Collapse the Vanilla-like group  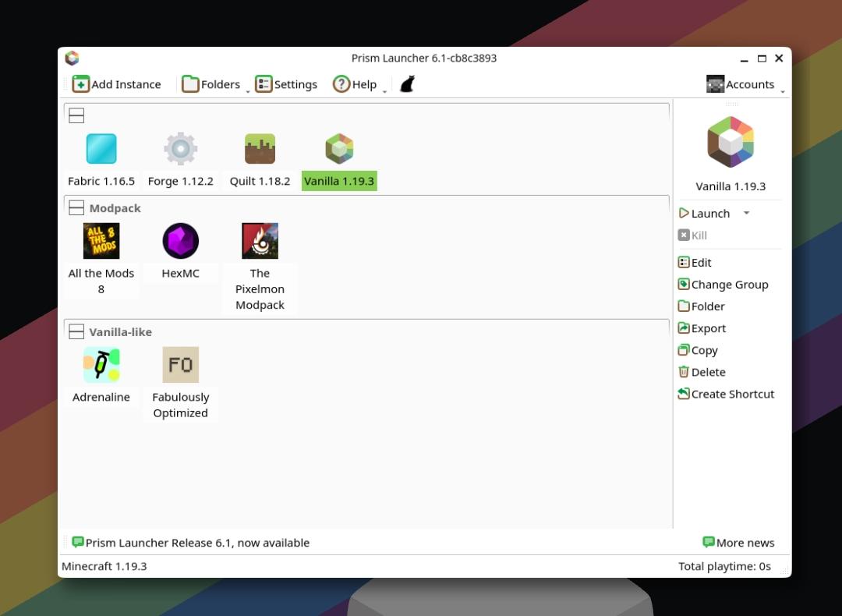point(76,332)
